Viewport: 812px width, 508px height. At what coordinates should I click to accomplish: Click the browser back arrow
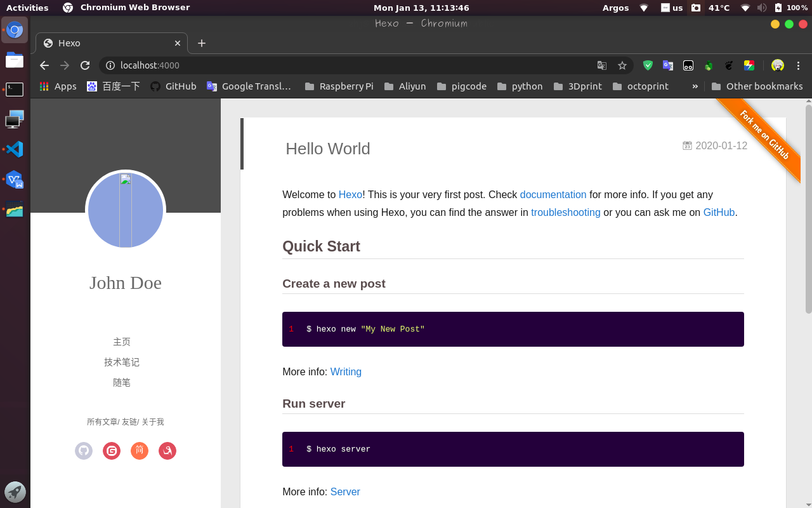44,65
